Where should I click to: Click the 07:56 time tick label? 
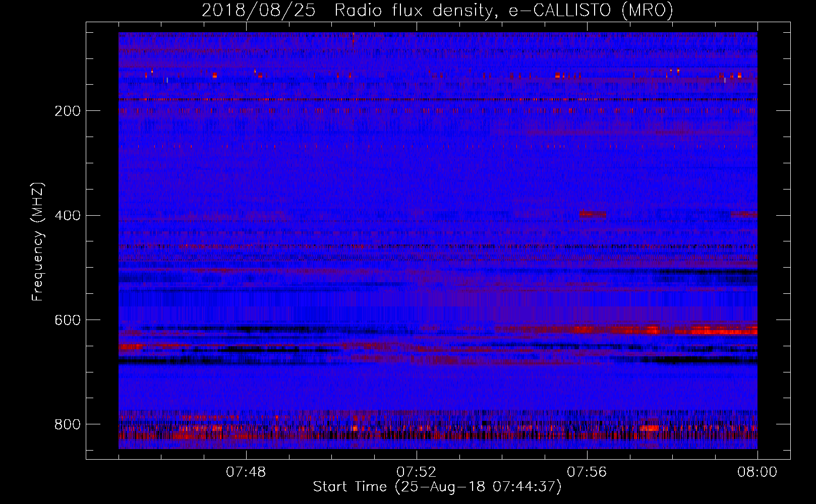point(587,472)
